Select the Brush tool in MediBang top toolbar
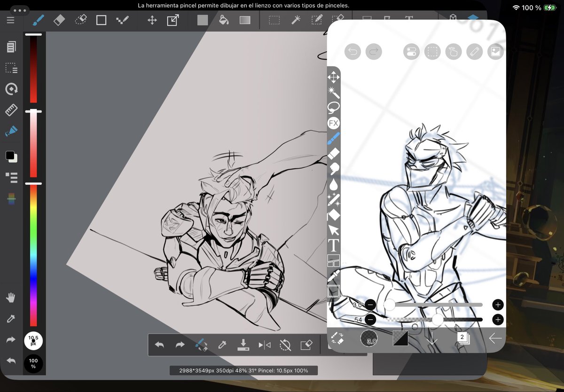The image size is (564, 392). (x=38, y=20)
